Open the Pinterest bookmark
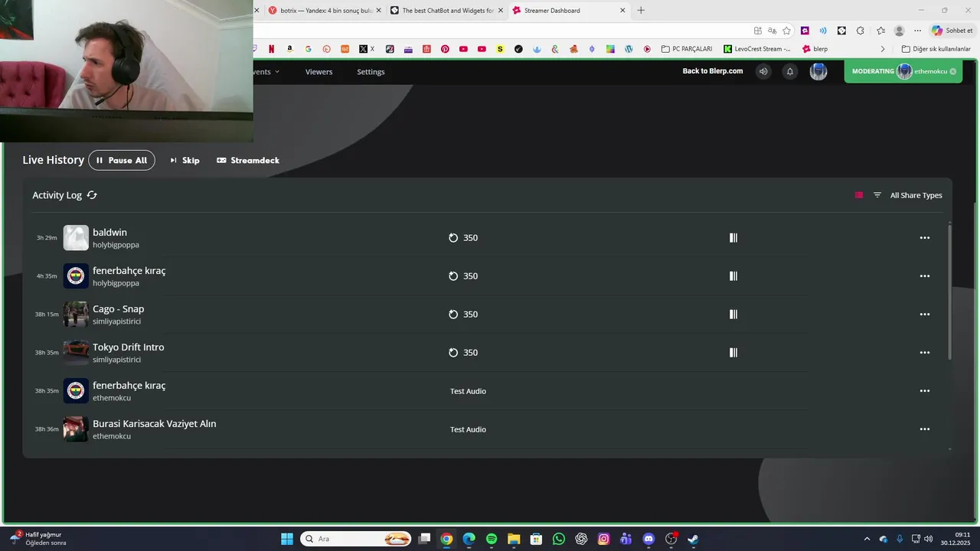This screenshot has height=551, width=980. point(445,49)
